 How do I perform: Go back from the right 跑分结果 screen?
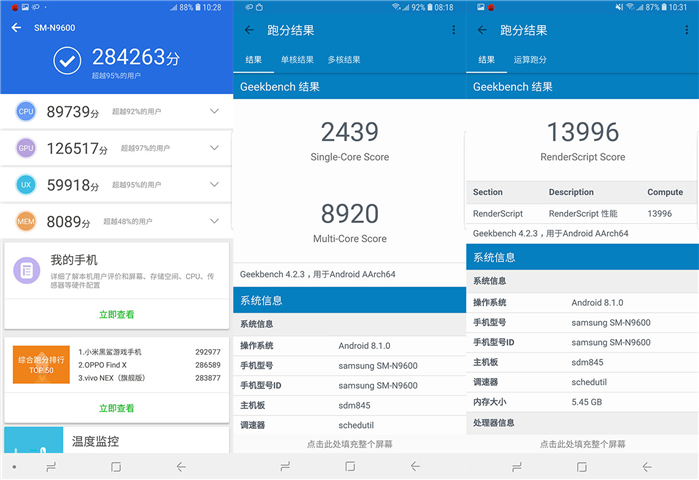coord(482,30)
